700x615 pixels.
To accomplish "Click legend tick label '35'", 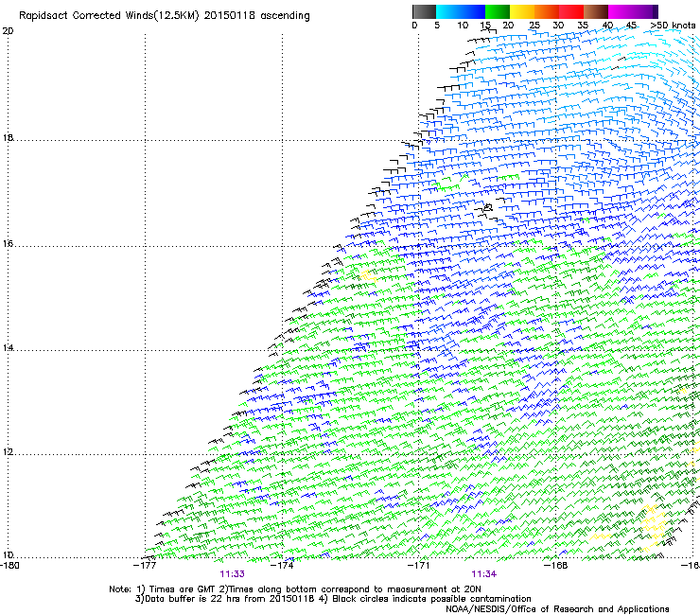I will point(583,26).
